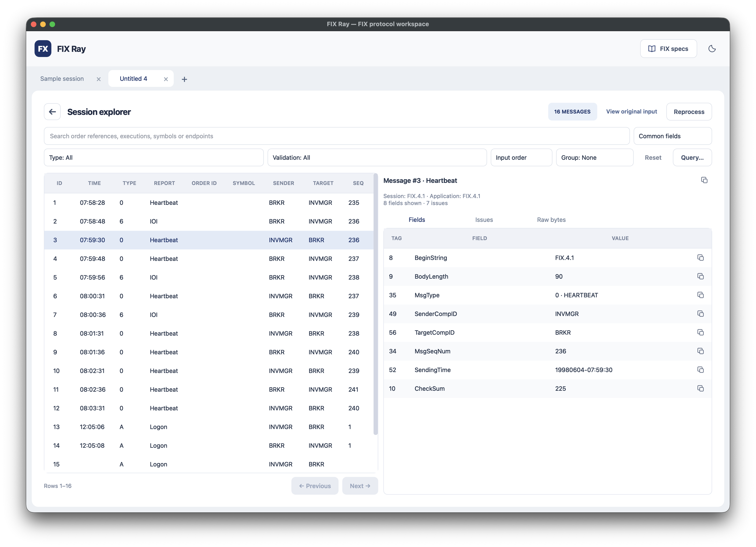Open the FIX specs reference

[668, 49]
